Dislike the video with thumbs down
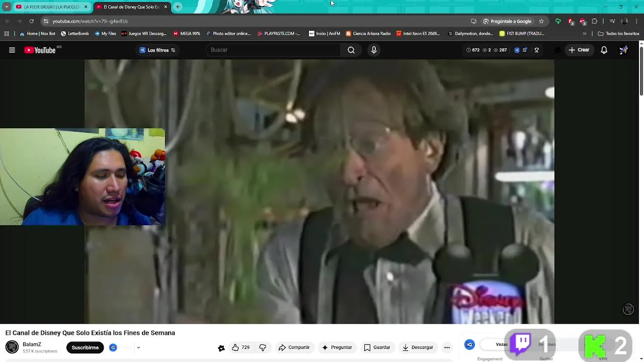This screenshot has width=644, height=362. (x=263, y=347)
